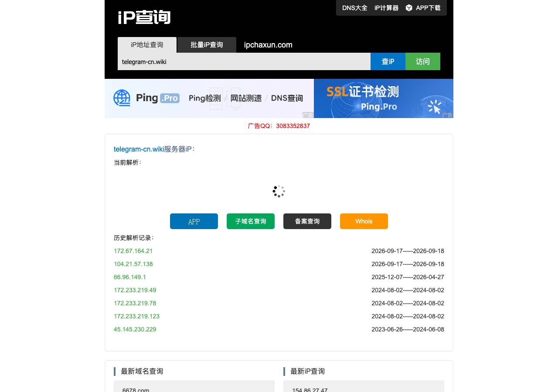The height and width of the screenshot is (392, 558).
Task: Open the IP 104.21.57.138 link
Action: coord(133,264)
